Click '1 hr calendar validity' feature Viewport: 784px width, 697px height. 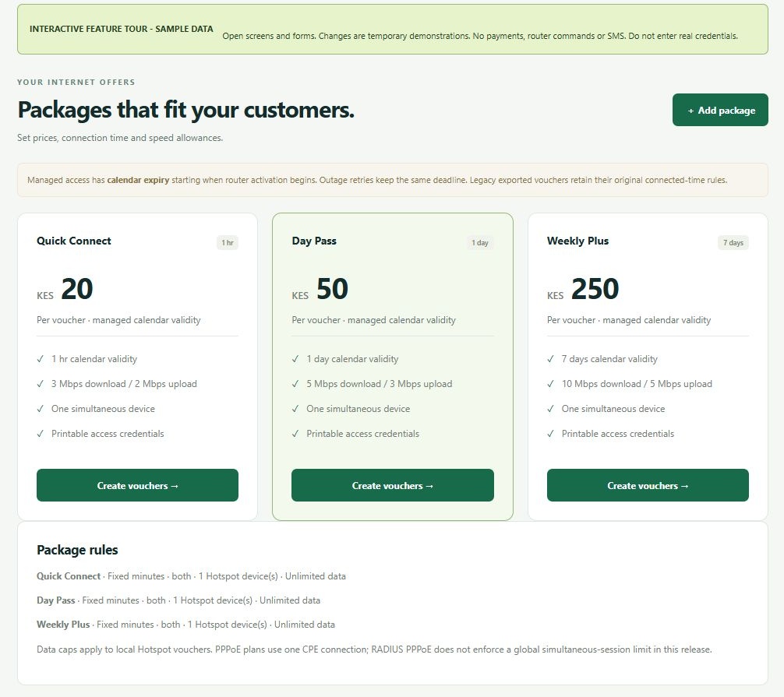pos(94,359)
